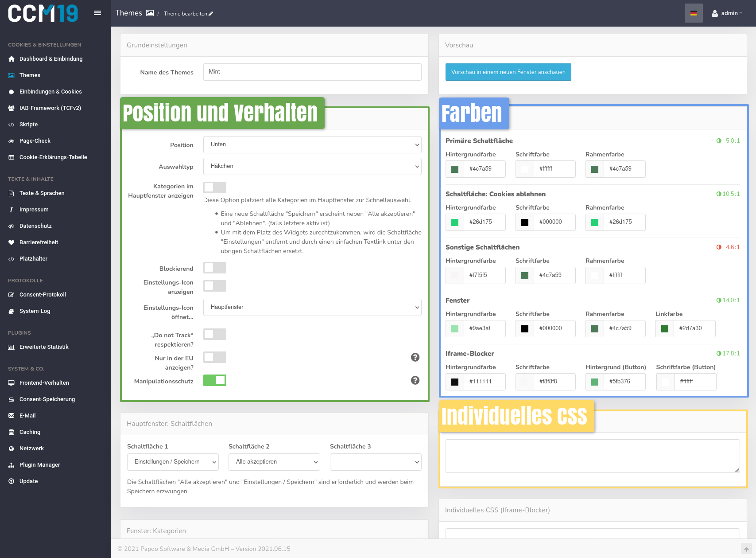Click the cookie icon for Einbindungen & Cookies

coord(12,92)
